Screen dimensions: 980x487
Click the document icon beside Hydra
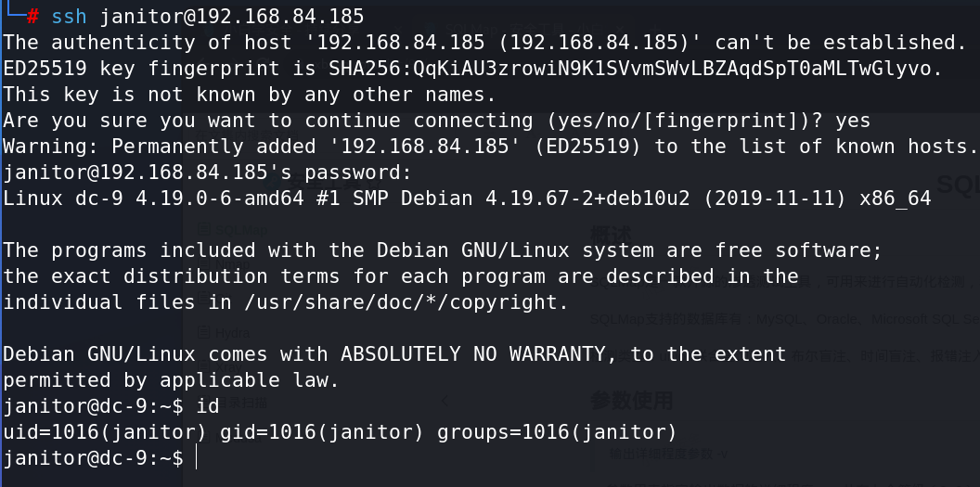click(x=203, y=333)
